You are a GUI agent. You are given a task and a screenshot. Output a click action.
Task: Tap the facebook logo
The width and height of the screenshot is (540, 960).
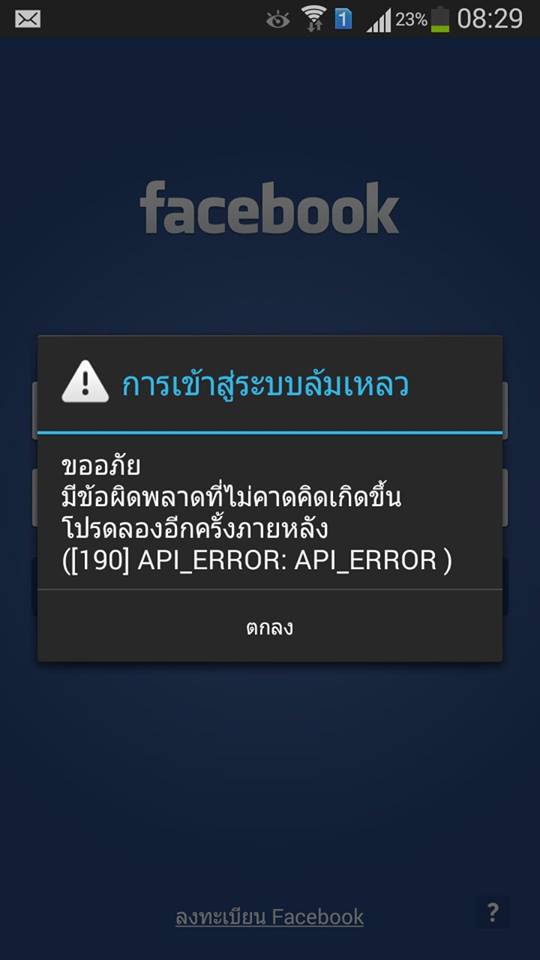coord(269,208)
